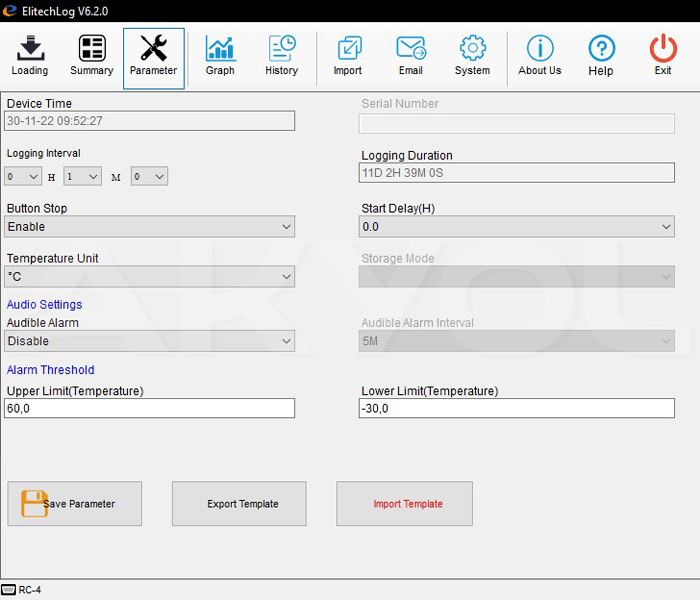Click the RC-4 device icon in status bar

pyautogui.click(x=8, y=590)
